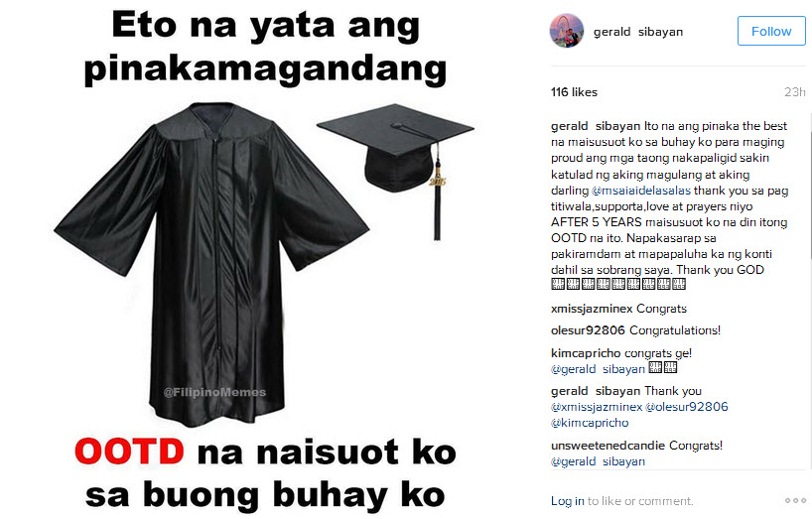This screenshot has width=812, height=519.
Task: Open commenter unsweetenedcandie's profile
Action: pos(608,446)
